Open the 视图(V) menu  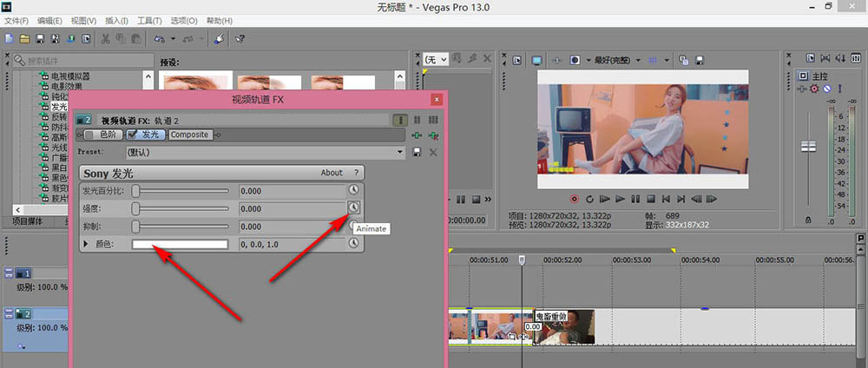pyautogui.click(x=83, y=21)
